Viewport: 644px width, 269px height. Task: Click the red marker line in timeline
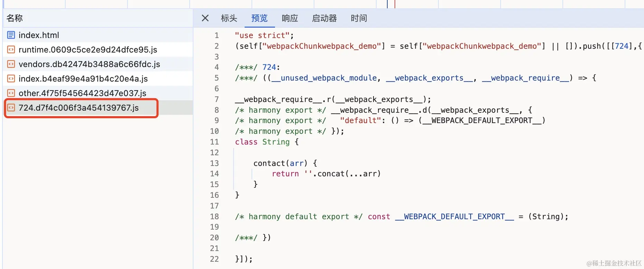pos(395,4)
